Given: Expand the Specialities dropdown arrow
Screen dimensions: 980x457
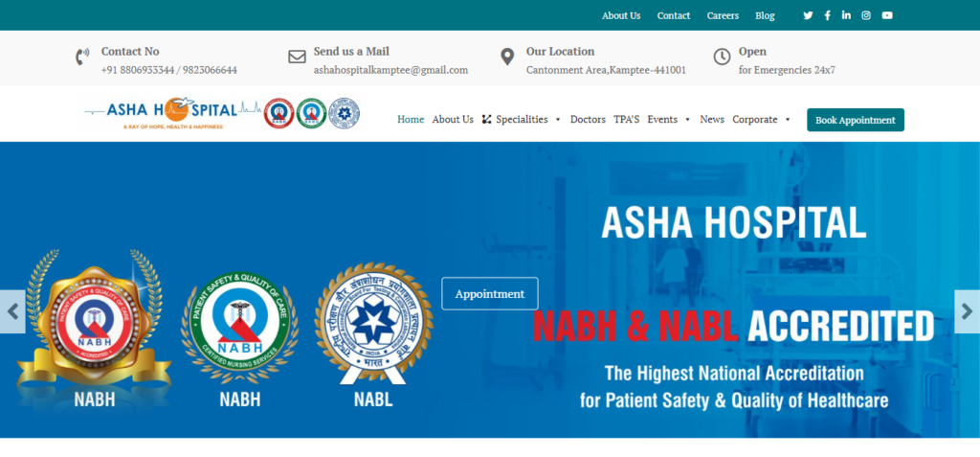Looking at the screenshot, I should tap(558, 120).
